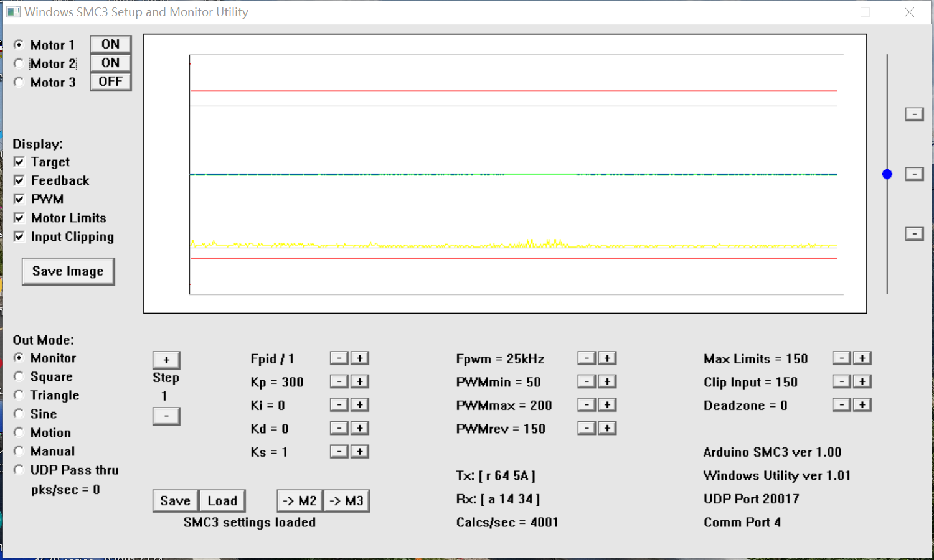The height and width of the screenshot is (560, 934).
Task: Increase PWMmin with plus button
Action: point(607,381)
